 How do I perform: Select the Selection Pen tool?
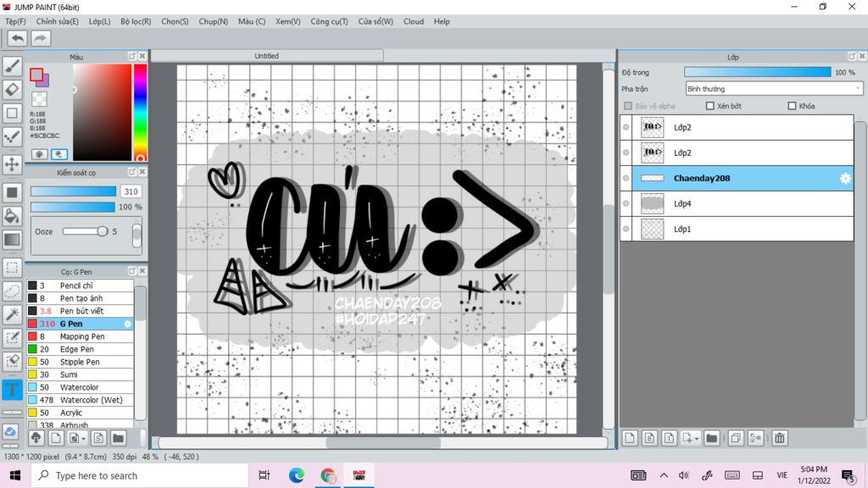[x=12, y=338]
